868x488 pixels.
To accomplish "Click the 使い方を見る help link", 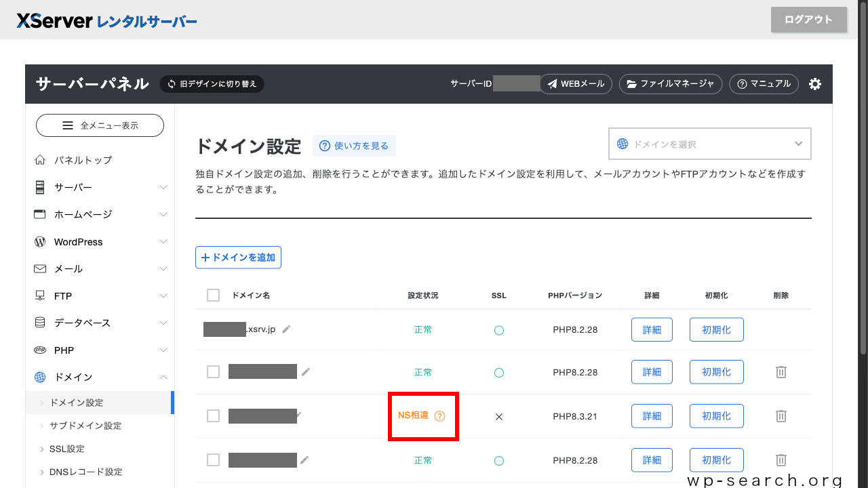I will point(353,145).
